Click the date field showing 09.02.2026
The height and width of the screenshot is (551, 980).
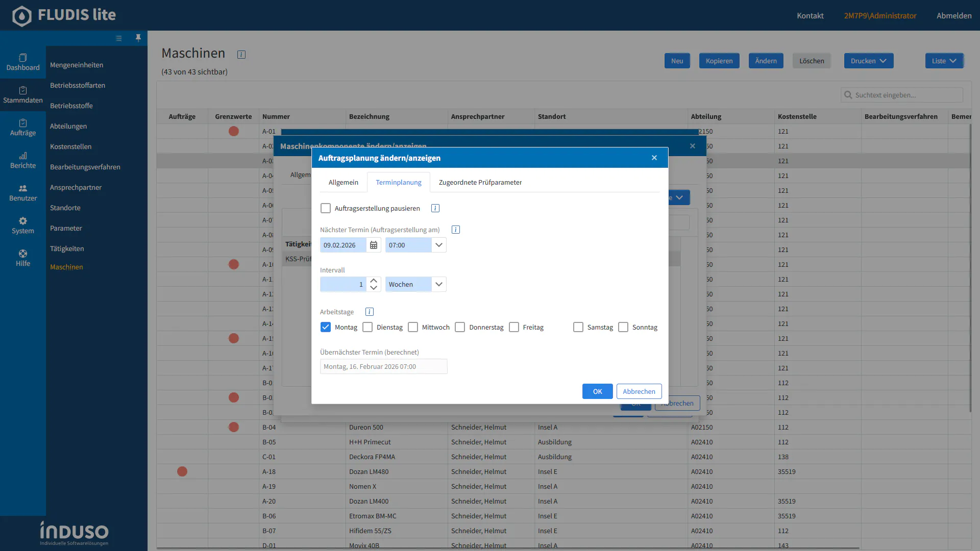[342, 245]
